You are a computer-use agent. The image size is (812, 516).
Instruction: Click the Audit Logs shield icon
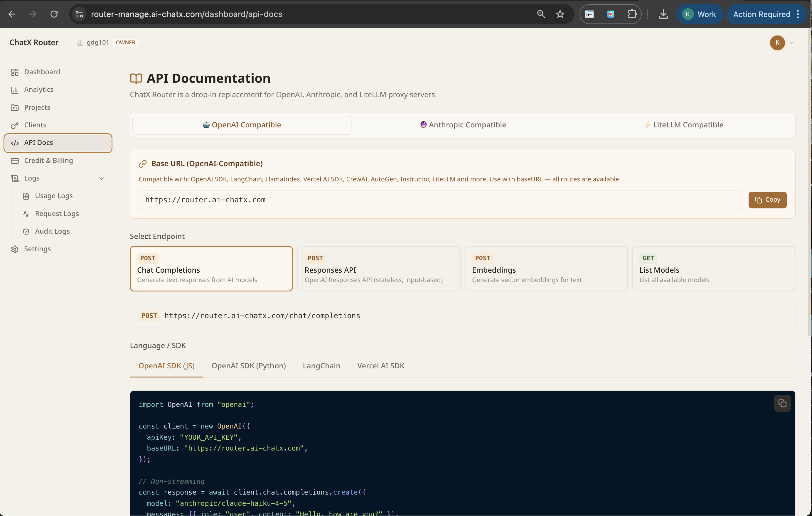[26, 231]
